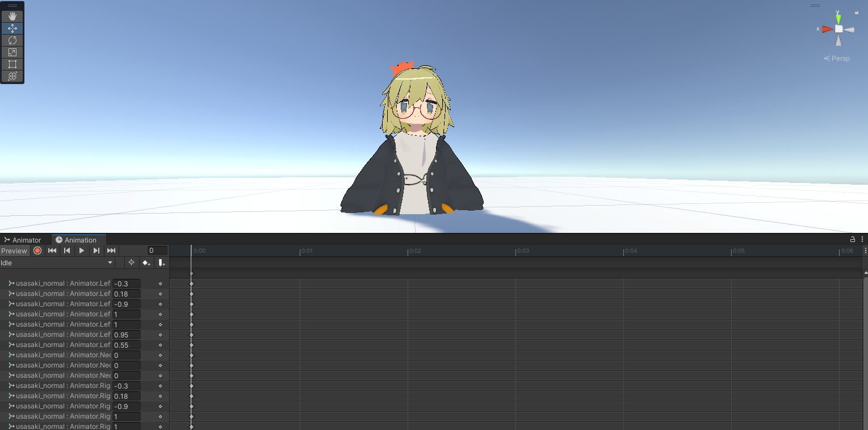
Task: Click the filter-by-selection crosshair icon
Action: (x=131, y=262)
